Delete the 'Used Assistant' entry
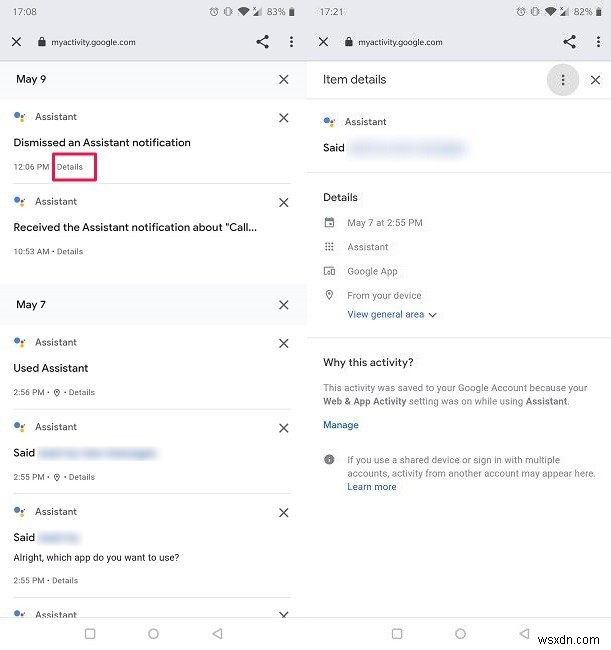Viewport: 611px width, 650px height. tap(284, 344)
